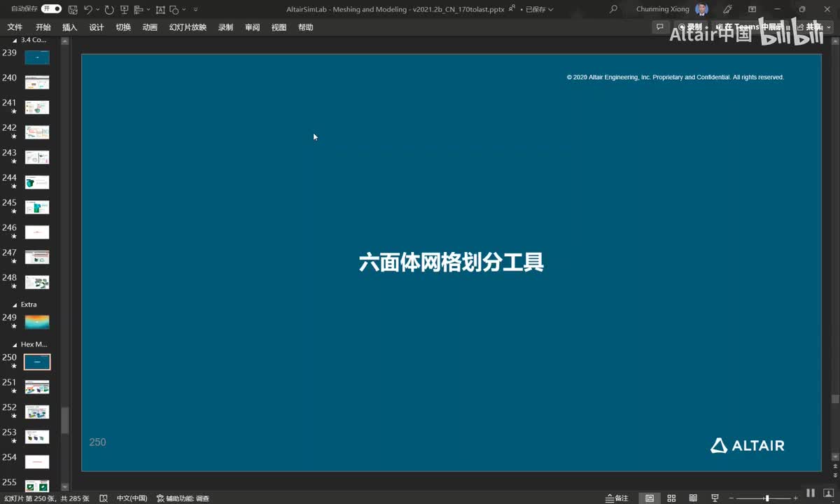Open Customize Quick Access Toolbar dropdown
Screen dimensions: 840x504
[x=195, y=10]
